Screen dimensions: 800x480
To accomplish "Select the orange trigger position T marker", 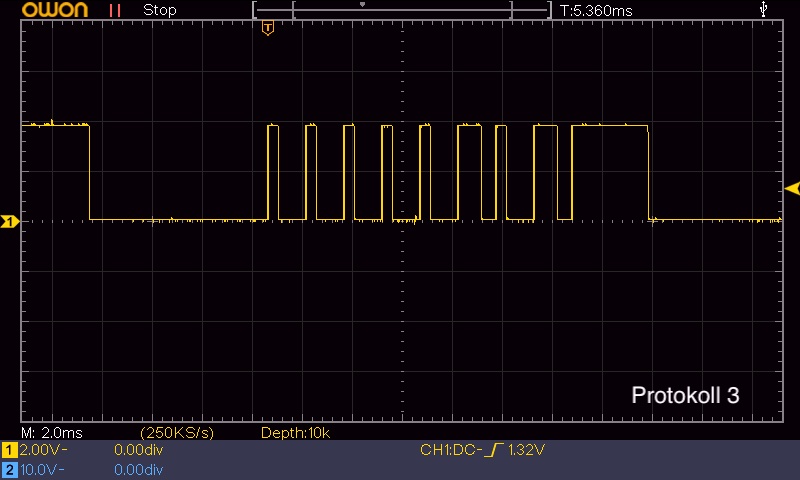I will [268, 28].
